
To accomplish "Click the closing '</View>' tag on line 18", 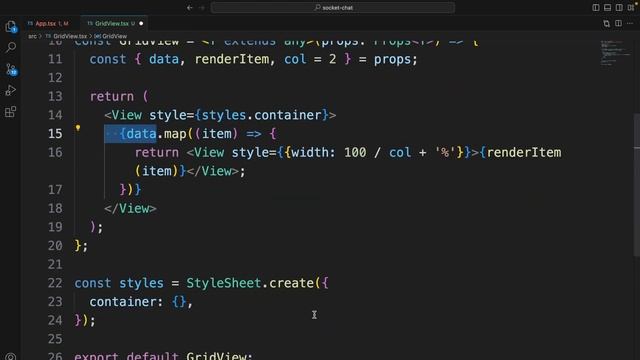I will (130, 208).
